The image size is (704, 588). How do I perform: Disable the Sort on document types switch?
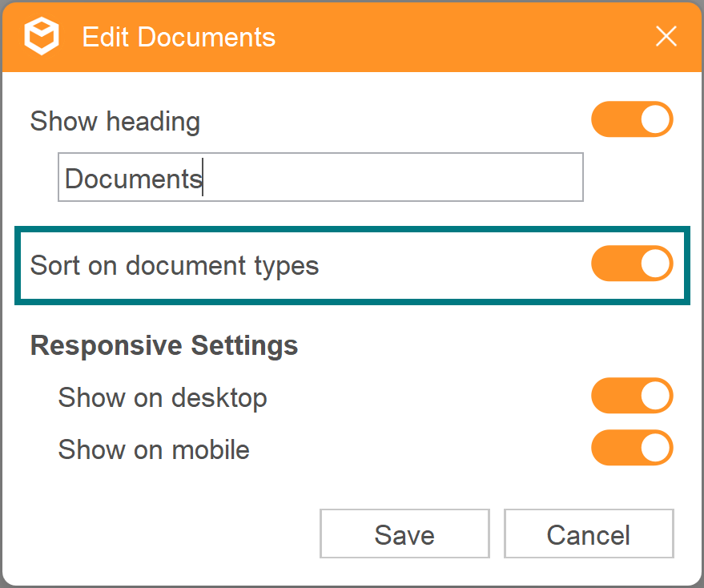[x=632, y=264]
